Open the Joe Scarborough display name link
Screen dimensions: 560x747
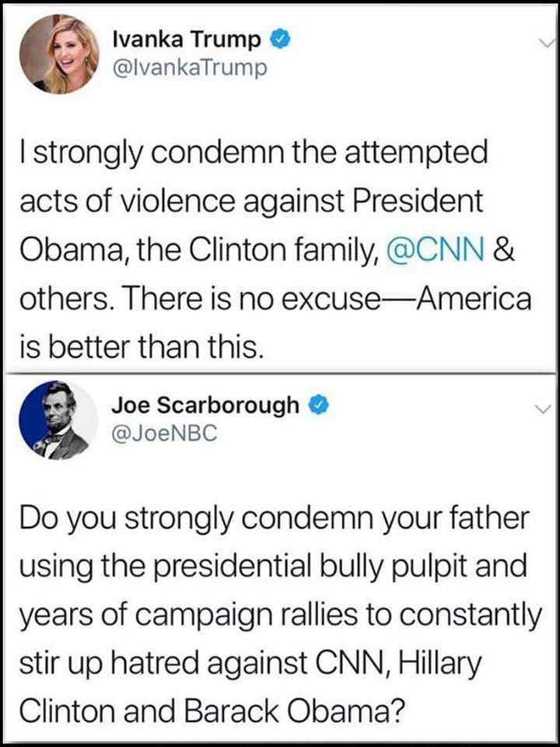(x=205, y=405)
